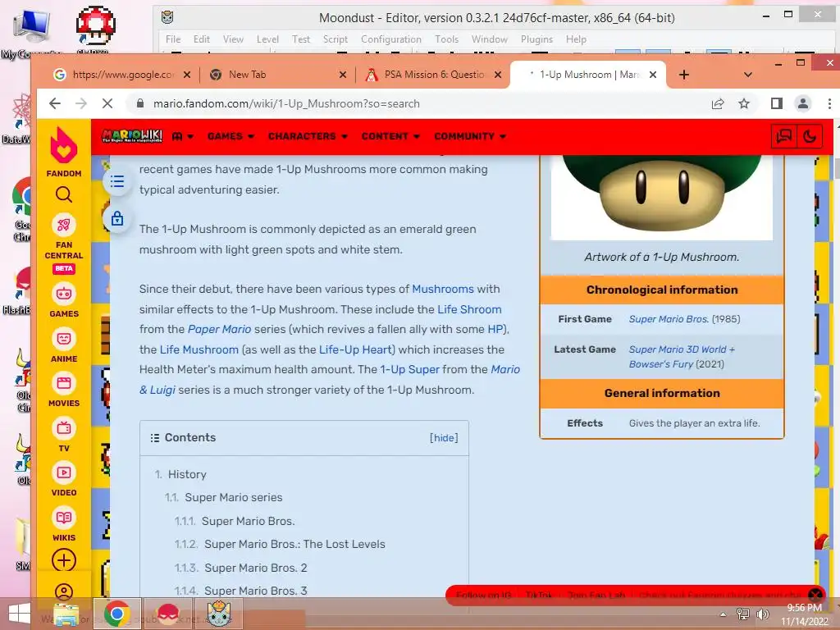Viewport: 840px width, 630px height.
Task: Open Super Mario 3D World + Bowser's Fury link
Action: pos(682,356)
